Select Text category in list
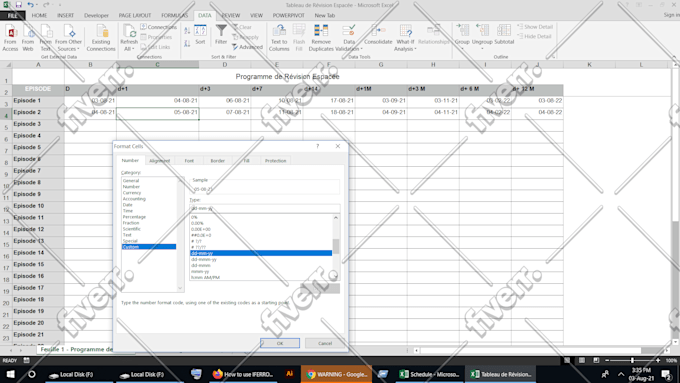The width and height of the screenshot is (680, 383). pos(127,235)
